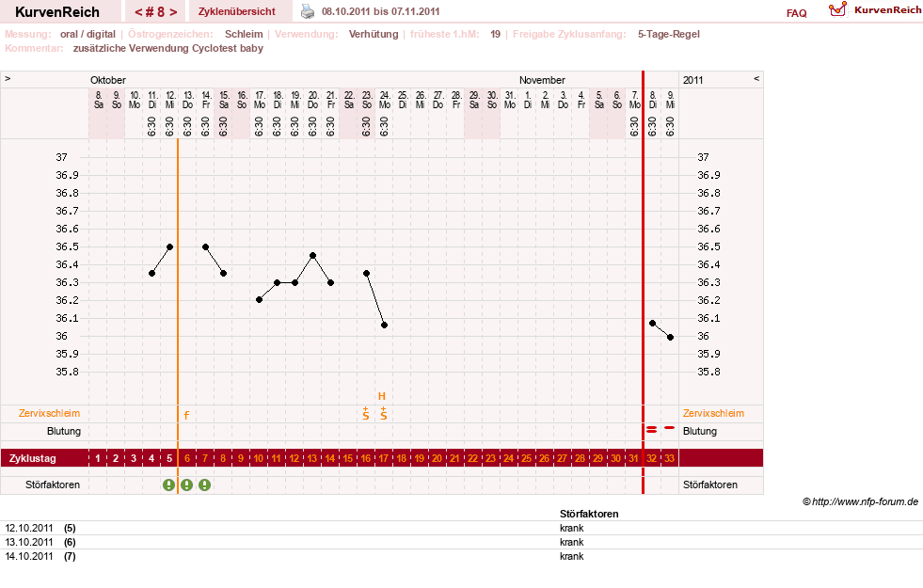
Task: Click the orange 'f' cervical mucus marker
Action: (x=186, y=416)
